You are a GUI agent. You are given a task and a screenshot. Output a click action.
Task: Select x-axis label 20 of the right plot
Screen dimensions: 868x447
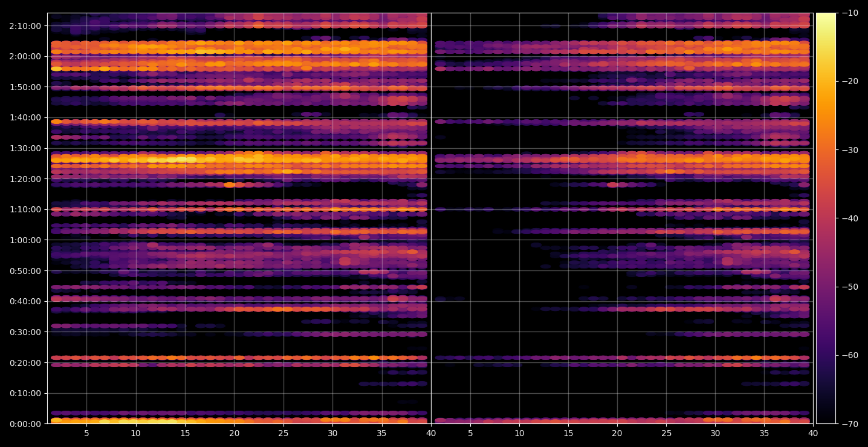617,434
